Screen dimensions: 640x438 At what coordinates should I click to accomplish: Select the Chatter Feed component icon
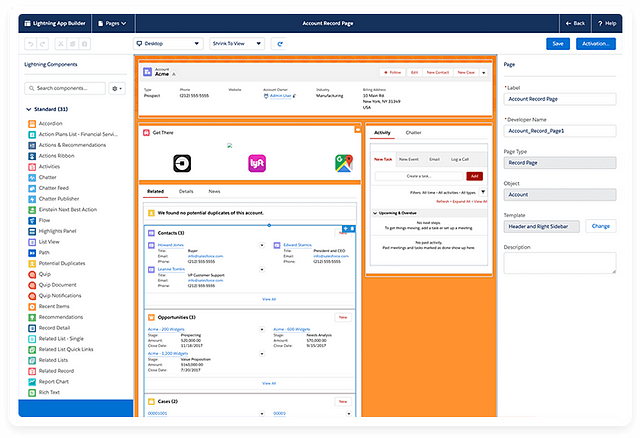point(32,188)
